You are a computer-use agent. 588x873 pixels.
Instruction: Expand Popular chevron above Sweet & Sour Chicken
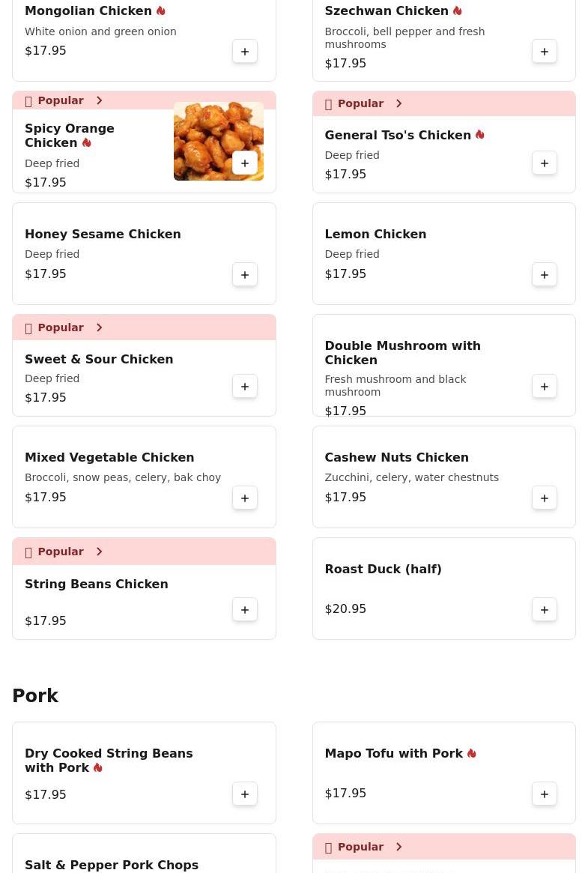click(x=99, y=327)
